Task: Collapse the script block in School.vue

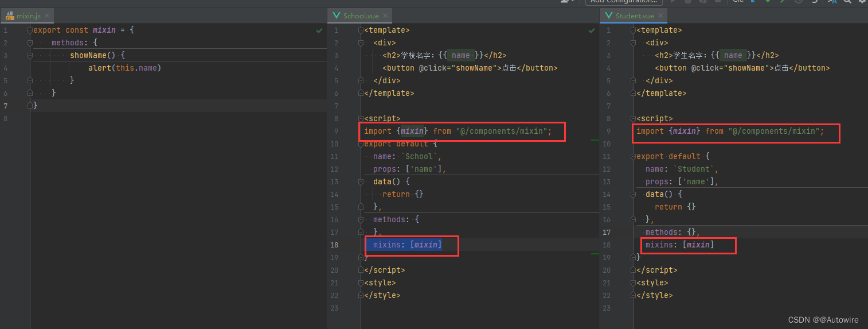Action: (361, 118)
